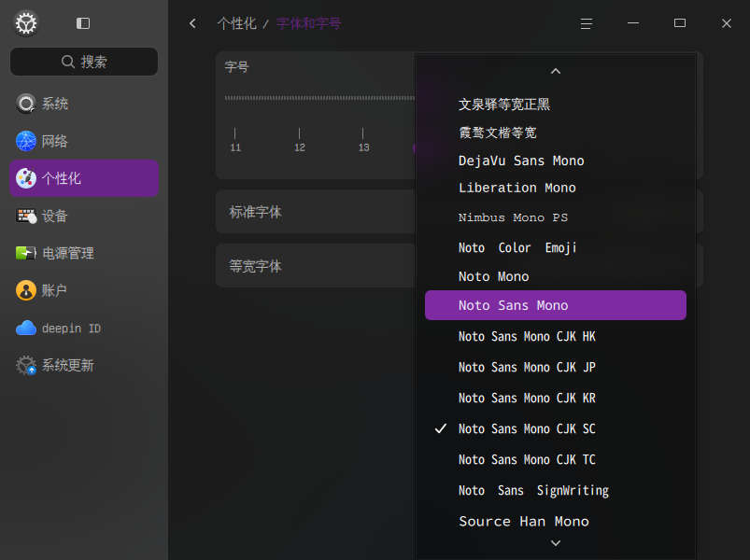Go back with the left arrow
Viewport: 750px width, 560px height.
tap(192, 23)
